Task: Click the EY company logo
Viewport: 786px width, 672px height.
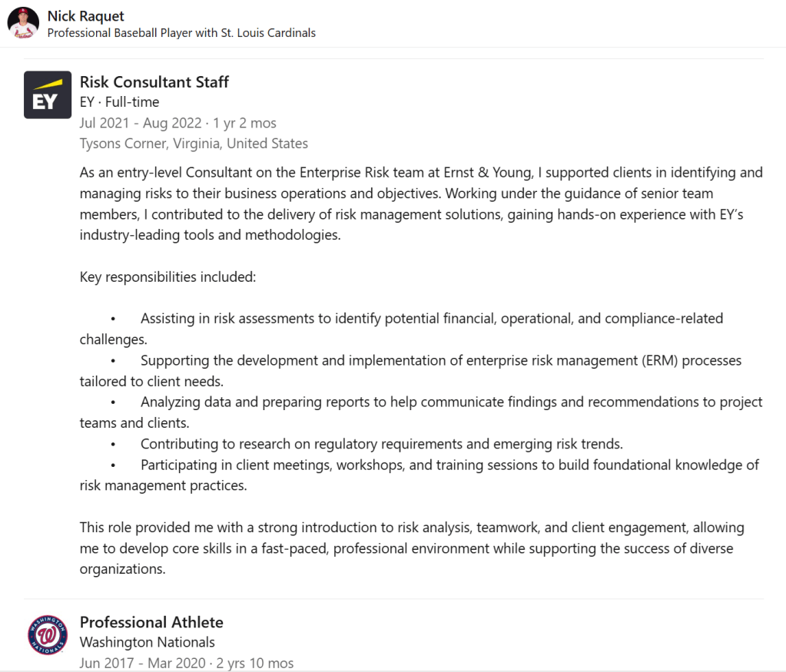Action: click(48, 94)
